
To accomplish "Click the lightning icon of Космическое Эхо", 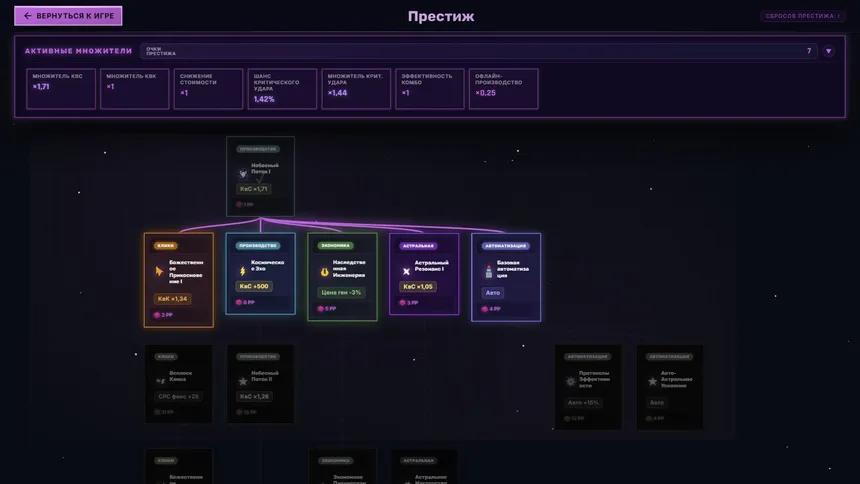I will pyautogui.click(x=242, y=271).
